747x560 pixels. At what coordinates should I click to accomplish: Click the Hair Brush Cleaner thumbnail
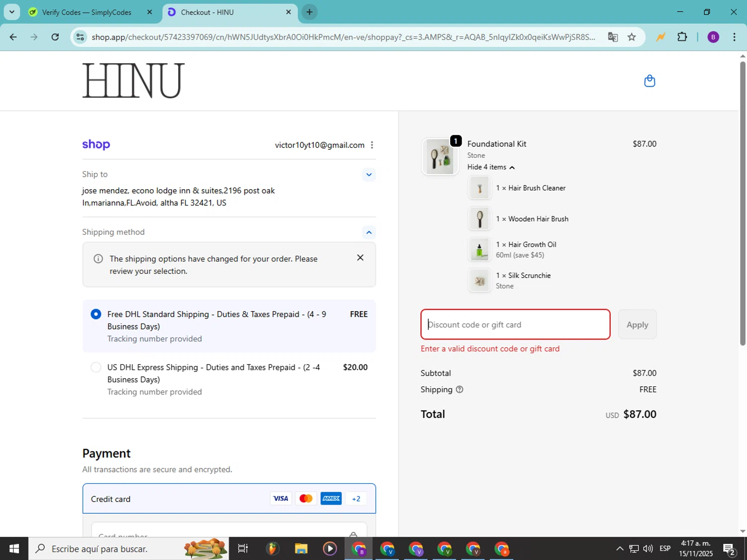coord(480,188)
